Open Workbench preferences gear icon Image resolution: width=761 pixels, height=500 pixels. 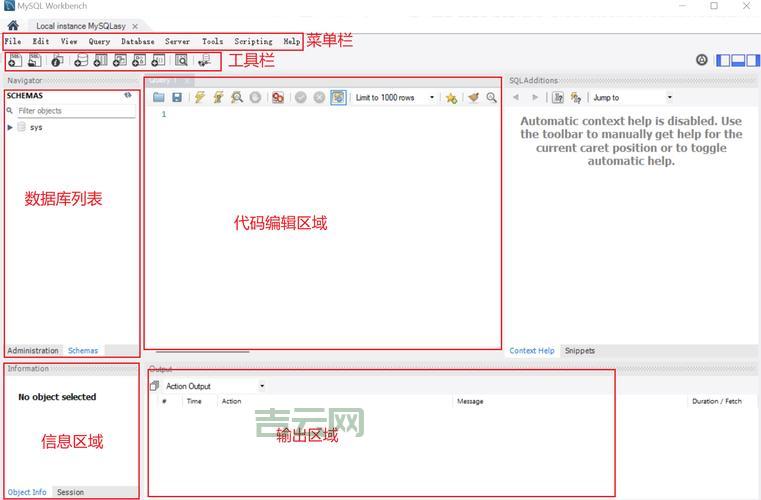(701, 60)
